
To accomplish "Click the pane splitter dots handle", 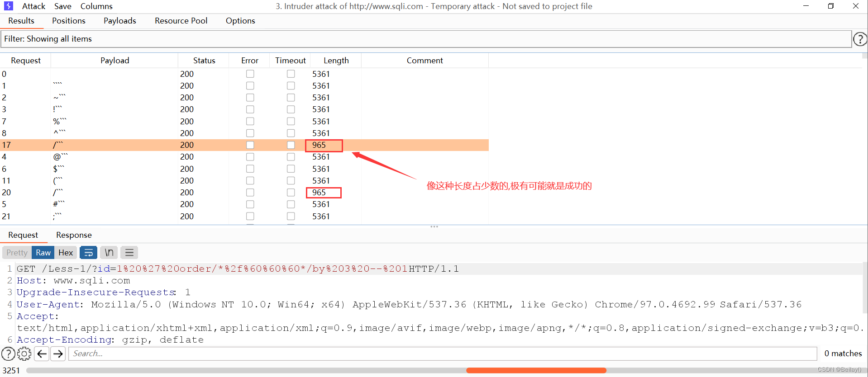I will pos(434,226).
